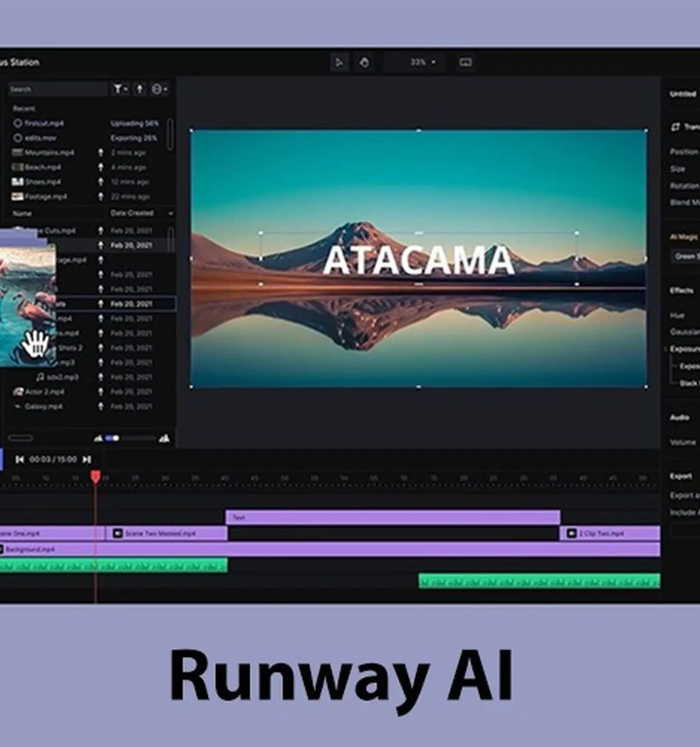Click the large mountains icon right of slider

164,438
